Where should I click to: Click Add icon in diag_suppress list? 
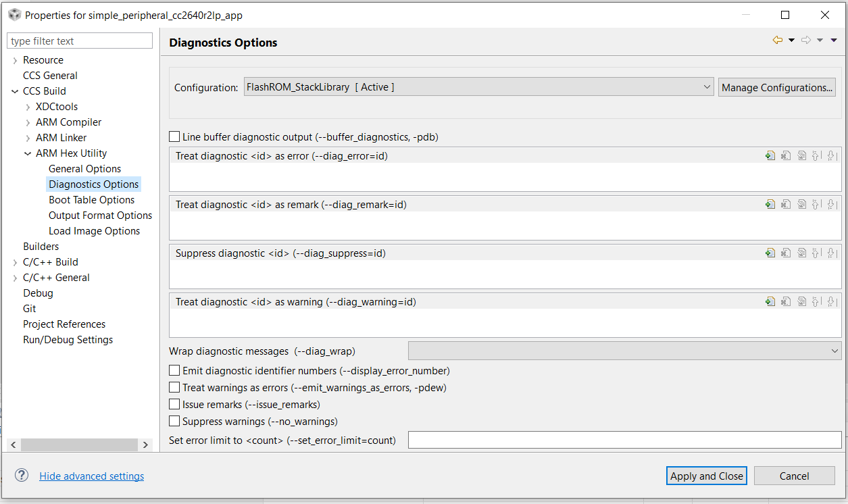pyautogui.click(x=770, y=253)
